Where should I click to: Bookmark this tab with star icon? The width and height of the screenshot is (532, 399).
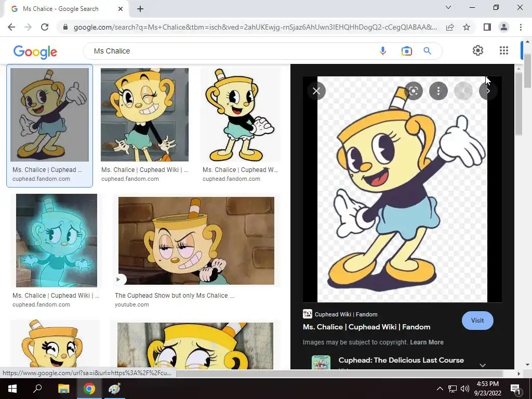coord(467,27)
